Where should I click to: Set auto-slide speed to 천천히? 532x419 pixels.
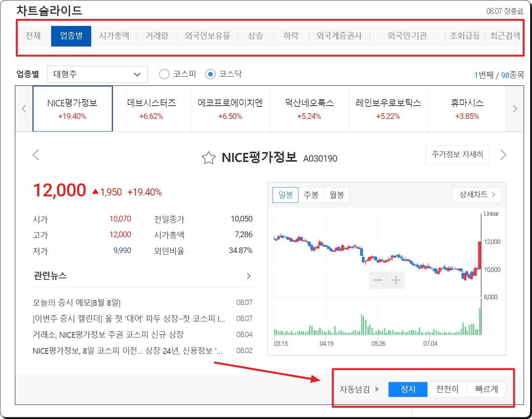pos(447,389)
